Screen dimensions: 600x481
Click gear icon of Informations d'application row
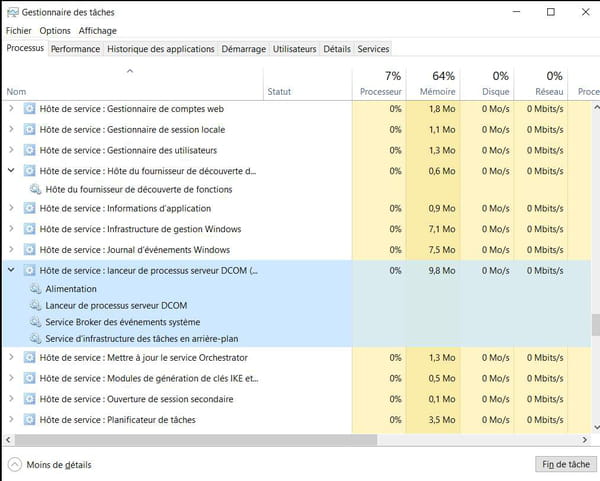tap(29, 209)
